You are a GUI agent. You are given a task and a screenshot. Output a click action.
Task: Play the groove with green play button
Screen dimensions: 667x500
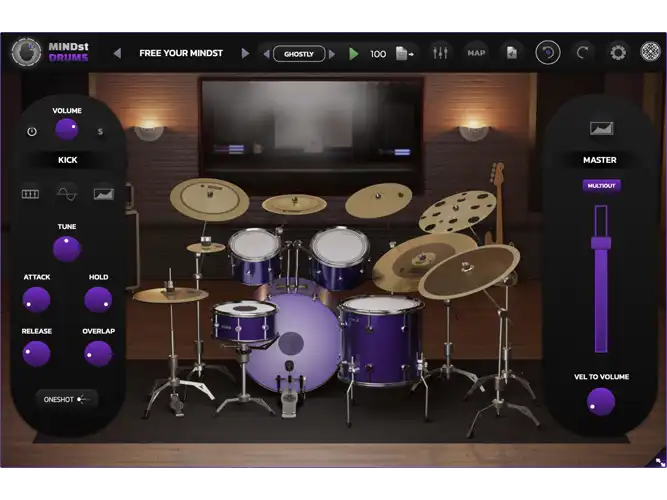(353, 54)
